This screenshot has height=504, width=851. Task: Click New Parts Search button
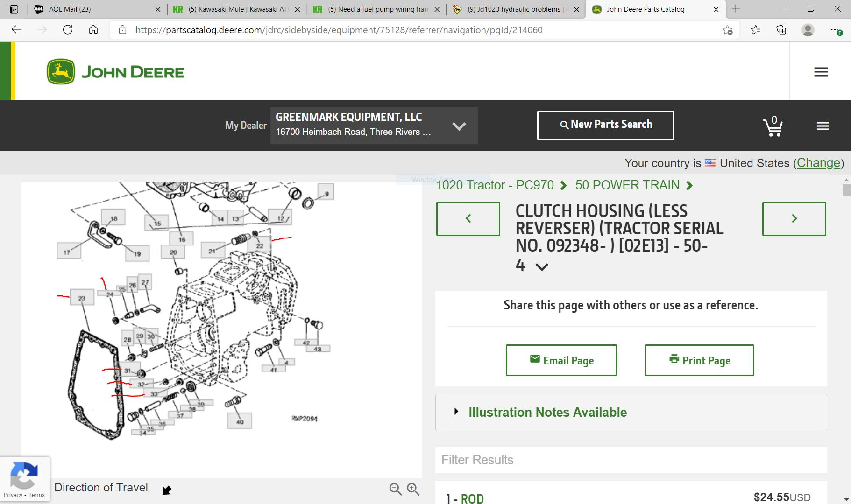pos(605,125)
